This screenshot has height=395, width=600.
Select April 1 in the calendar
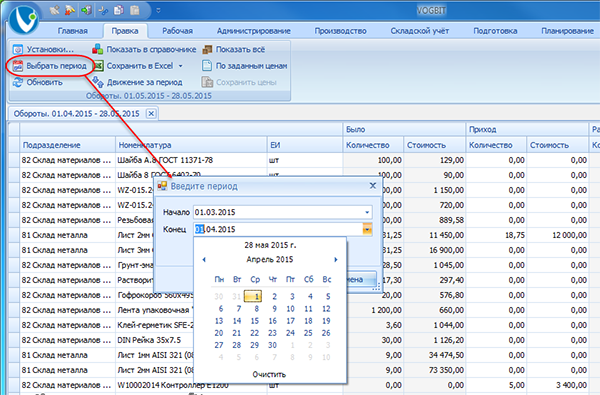click(x=253, y=296)
